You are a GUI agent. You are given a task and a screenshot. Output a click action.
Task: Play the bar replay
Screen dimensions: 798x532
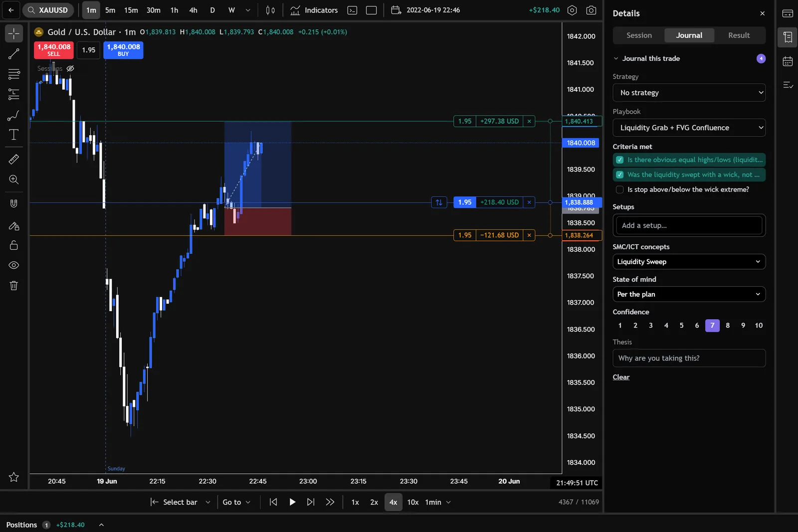292,502
